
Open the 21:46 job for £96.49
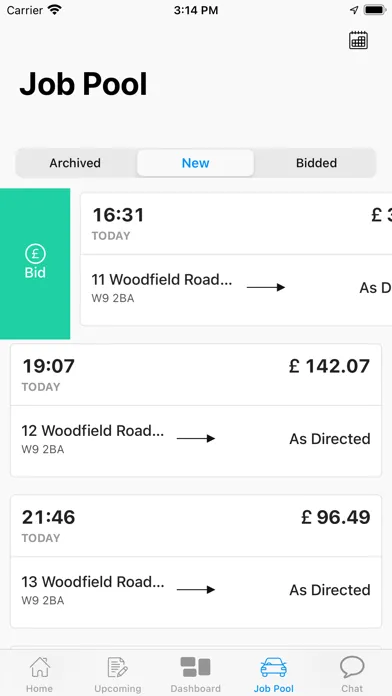pyautogui.click(x=196, y=526)
